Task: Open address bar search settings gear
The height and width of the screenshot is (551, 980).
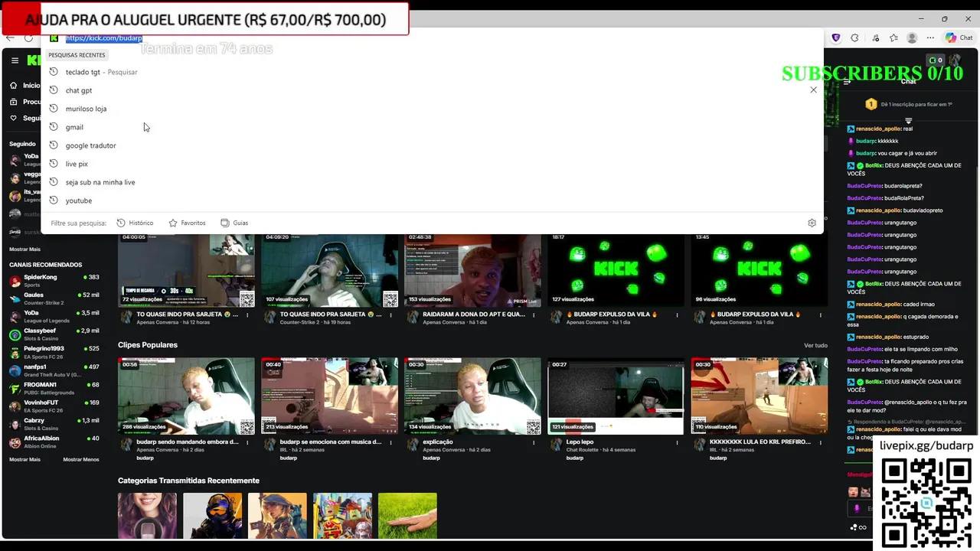Action: click(x=812, y=223)
